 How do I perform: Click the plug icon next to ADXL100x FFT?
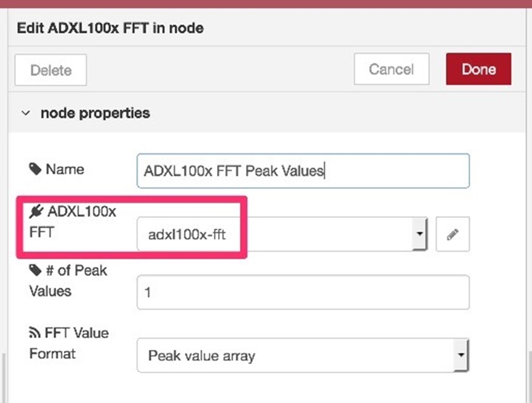click(36, 211)
